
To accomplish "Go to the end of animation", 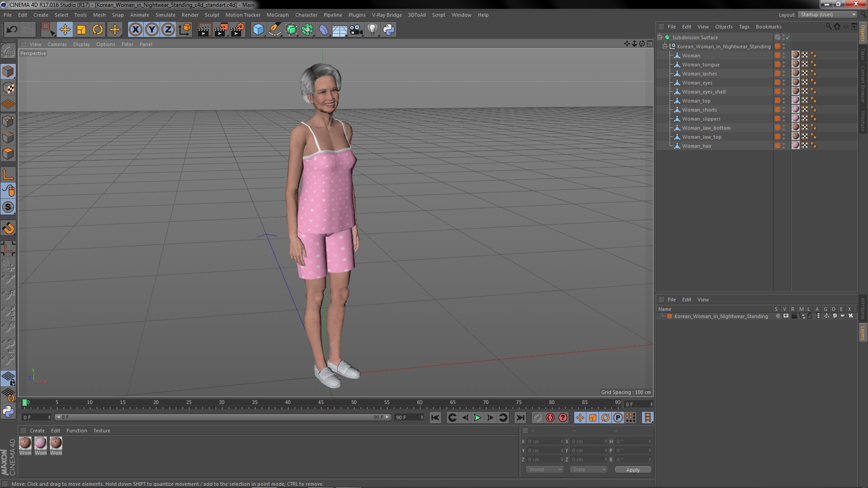I will [x=520, y=418].
